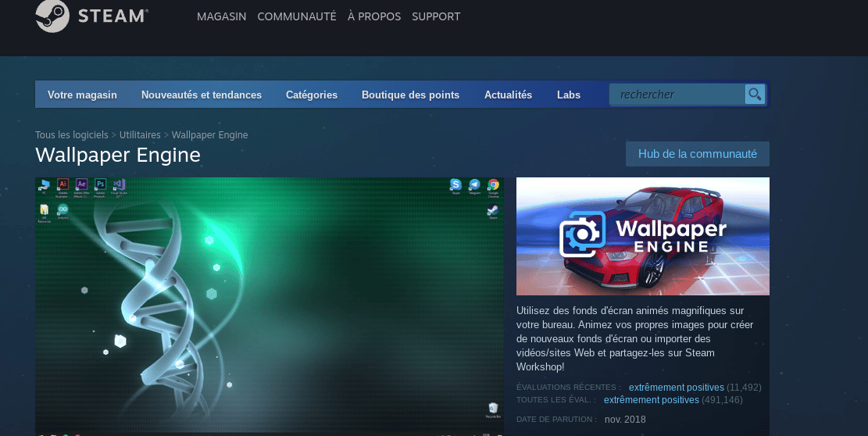The image size is (868, 436).
Task: Switch to Boutique des points tab
Action: 410,95
